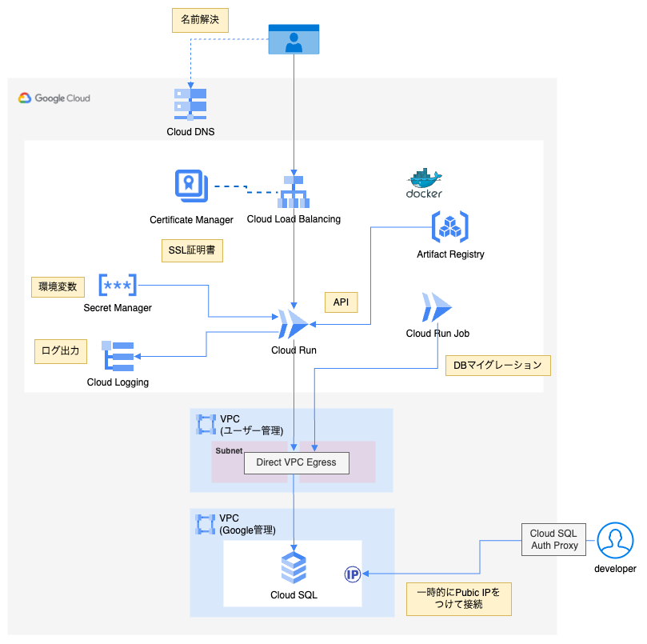
Task: Click the SSL証明書 annotation
Action: (192, 250)
